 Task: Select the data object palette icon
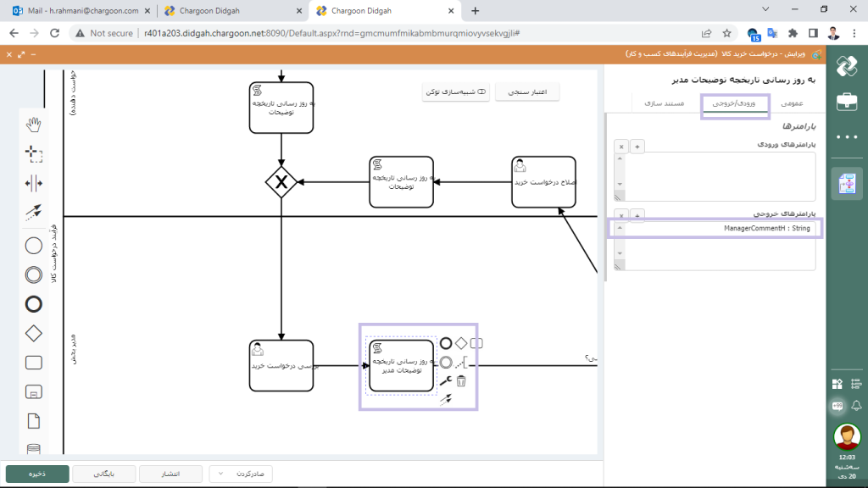(x=34, y=421)
